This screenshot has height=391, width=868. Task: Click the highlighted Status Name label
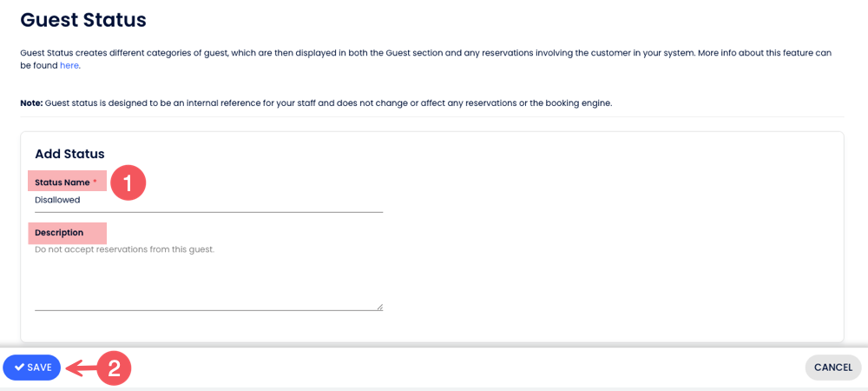tap(62, 182)
